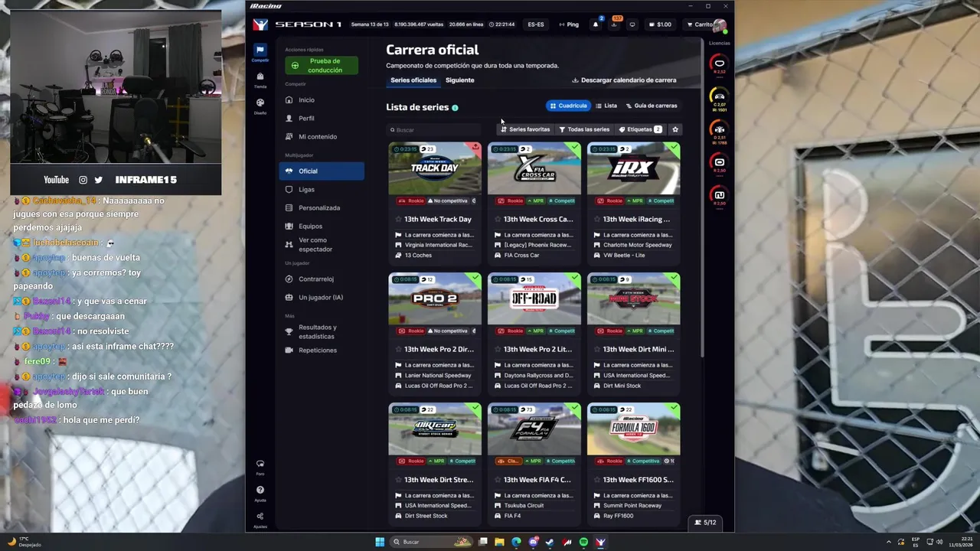Open Ver como espectador
Screen dimensions: 980x551
tap(322, 245)
